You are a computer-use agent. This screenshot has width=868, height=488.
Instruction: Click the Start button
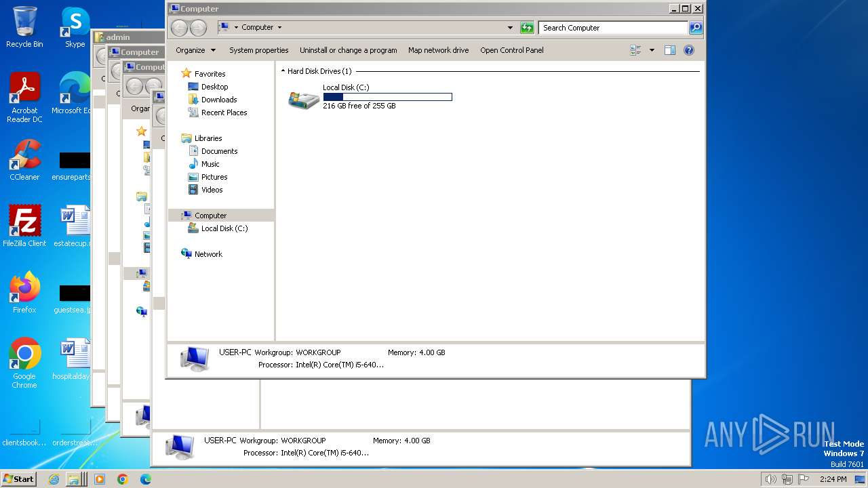[19, 479]
